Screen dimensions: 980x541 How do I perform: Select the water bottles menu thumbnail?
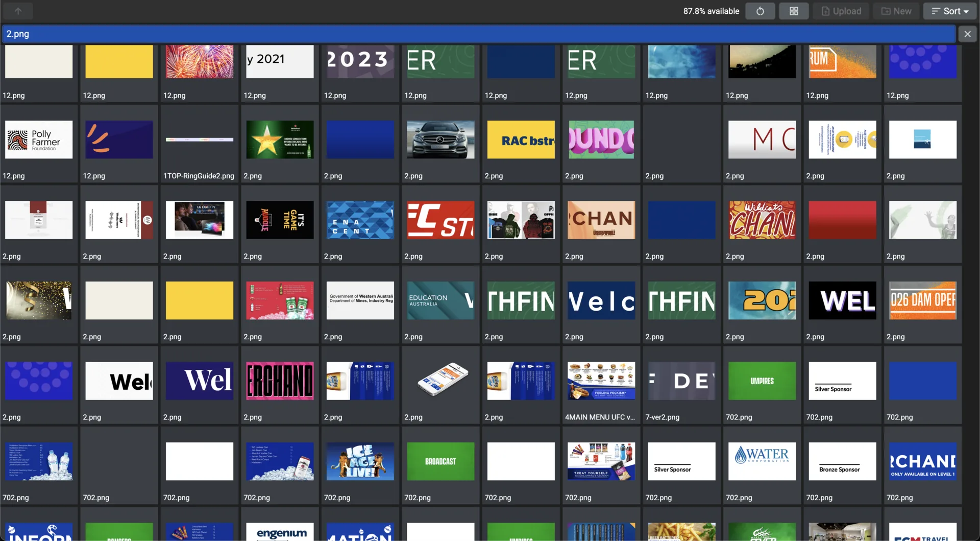[39, 461]
